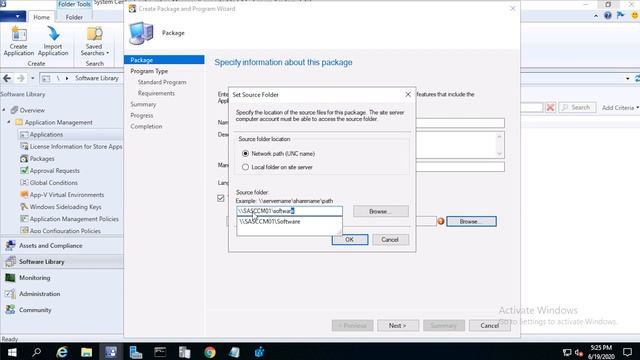Cancel the Create Package wizard
This screenshot has height=360, width=640.
tap(489, 325)
